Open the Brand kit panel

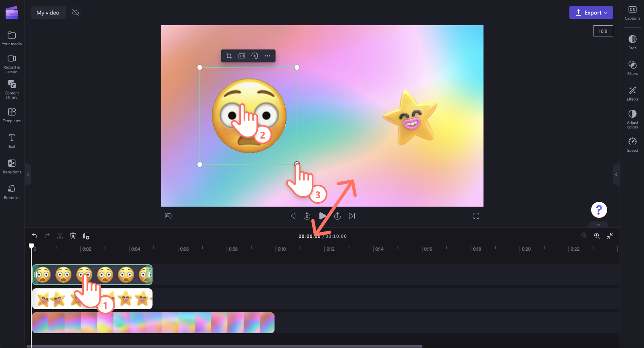tap(12, 192)
